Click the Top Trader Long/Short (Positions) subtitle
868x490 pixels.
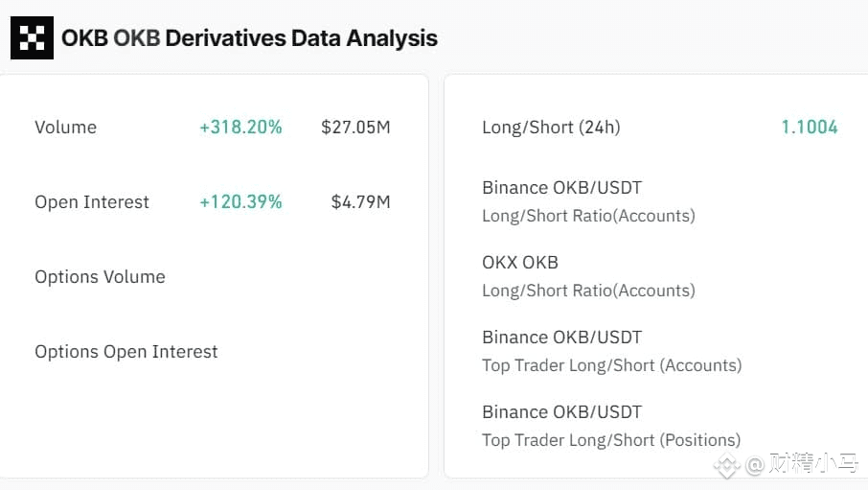[x=611, y=440]
